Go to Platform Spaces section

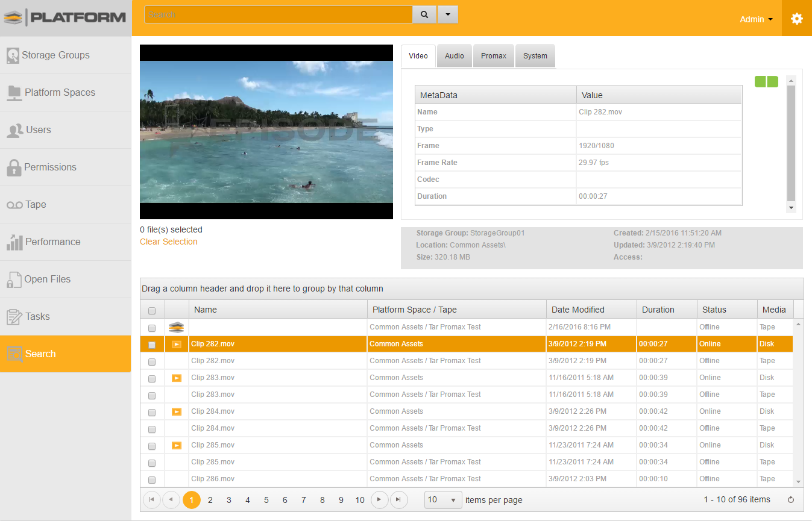pos(65,93)
